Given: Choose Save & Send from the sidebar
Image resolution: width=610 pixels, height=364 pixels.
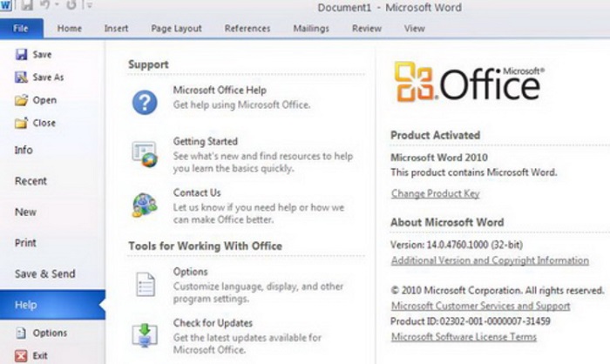Looking at the screenshot, I should [x=45, y=273].
